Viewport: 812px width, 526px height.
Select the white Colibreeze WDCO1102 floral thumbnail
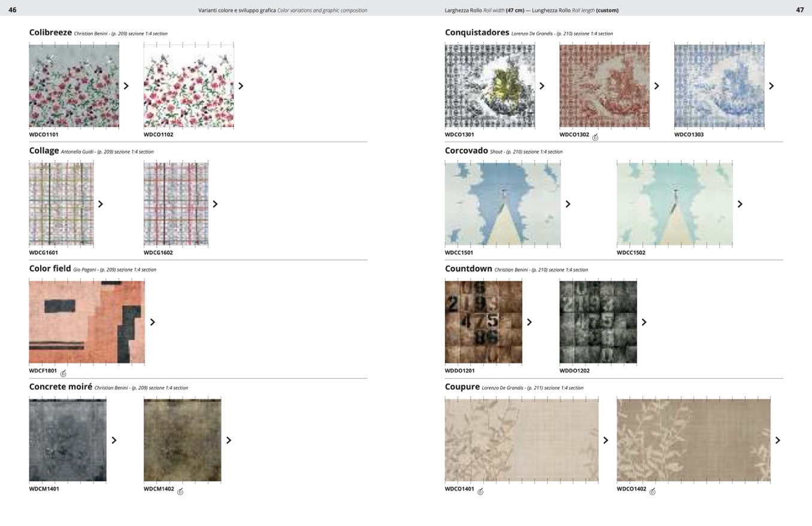coord(189,86)
